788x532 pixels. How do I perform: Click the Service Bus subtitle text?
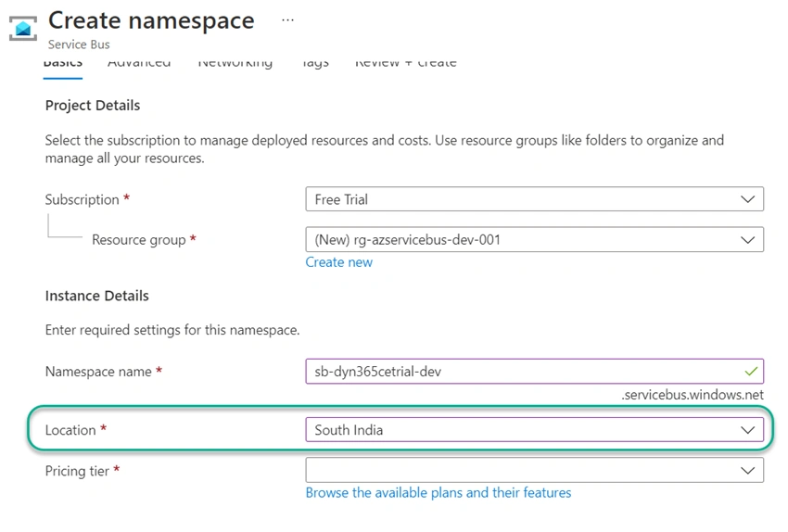click(x=79, y=44)
